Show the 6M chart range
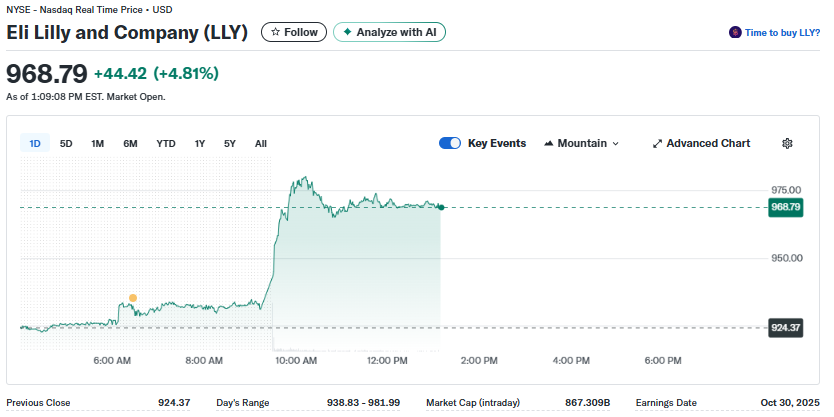The image size is (834, 417). (130, 143)
